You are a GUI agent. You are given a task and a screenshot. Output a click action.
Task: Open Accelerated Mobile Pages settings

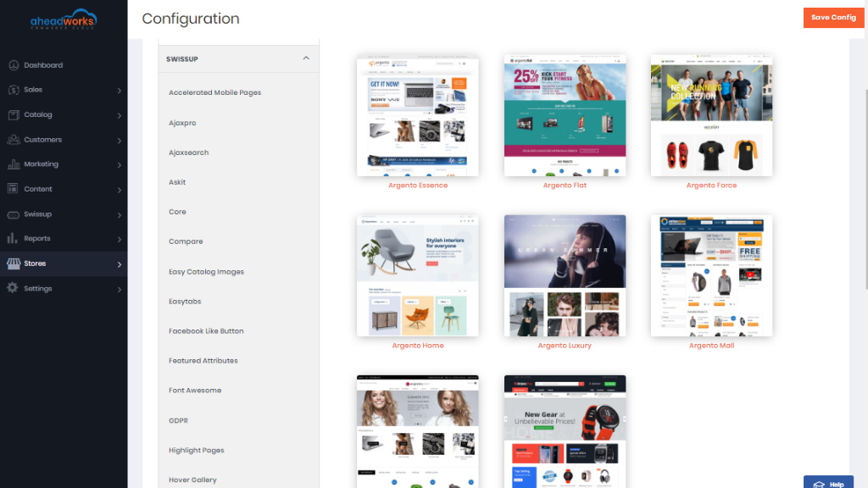[x=214, y=92]
